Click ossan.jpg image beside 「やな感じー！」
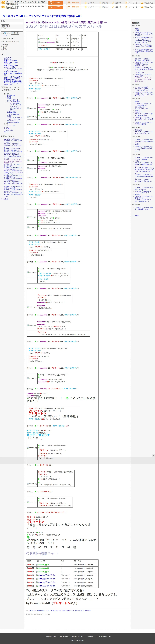 point(35,398)
